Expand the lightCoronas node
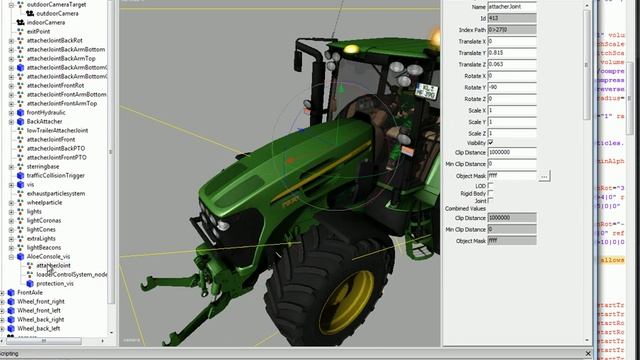This screenshot has height=360, width=640. pyautogui.click(x=11, y=221)
